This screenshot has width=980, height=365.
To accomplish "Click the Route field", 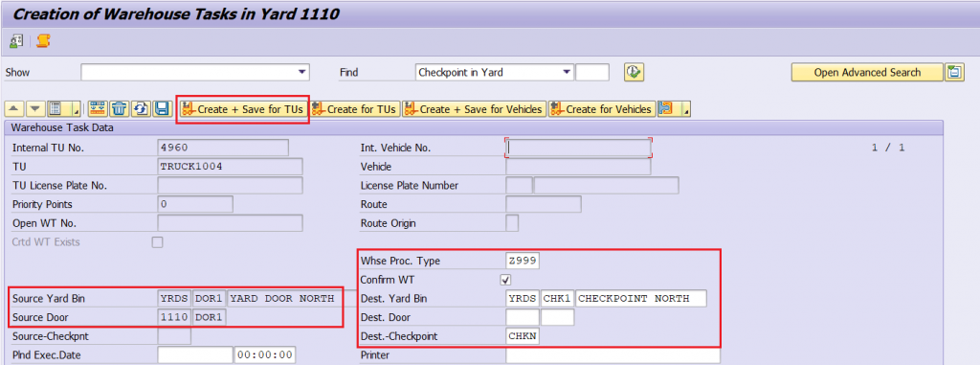I will coord(544,204).
